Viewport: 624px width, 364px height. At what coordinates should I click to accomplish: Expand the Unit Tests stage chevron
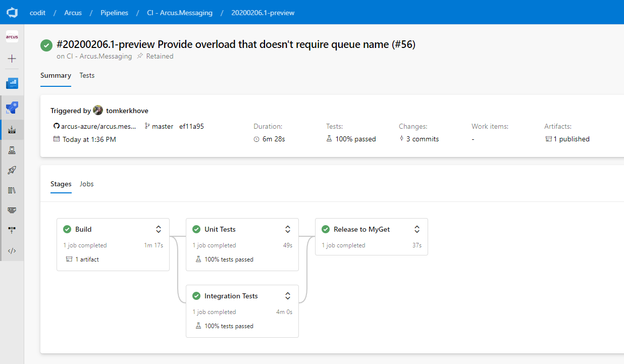[288, 229]
